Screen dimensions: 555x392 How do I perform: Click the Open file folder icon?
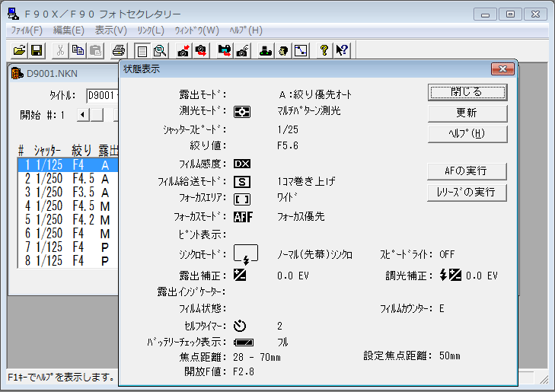(x=20, y=50)
